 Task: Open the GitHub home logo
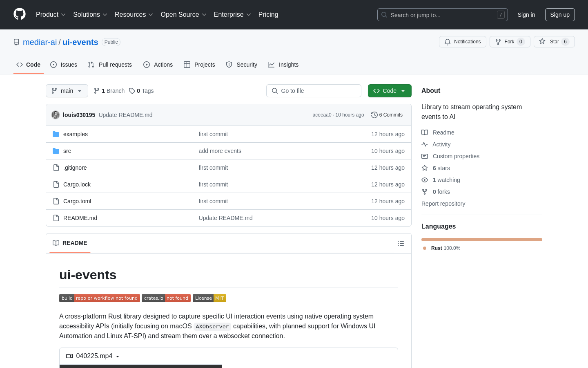tap(20, 14)
